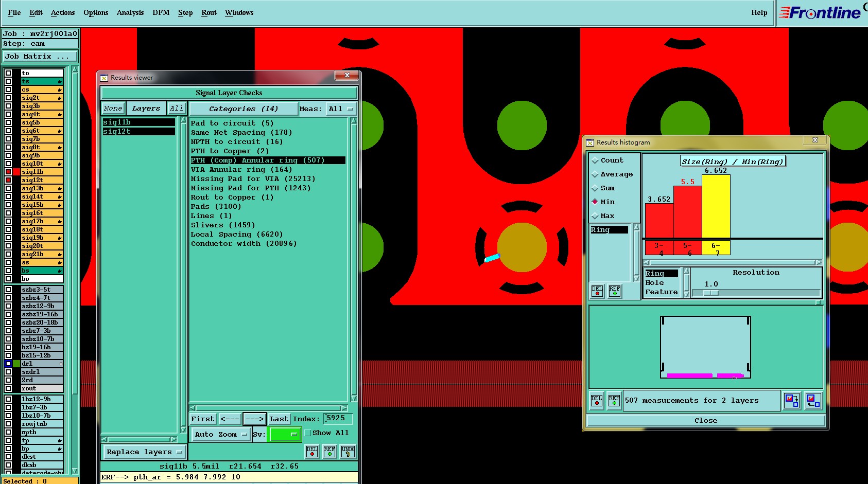
Task: Click the Layers header button
Action: [146, 109]
